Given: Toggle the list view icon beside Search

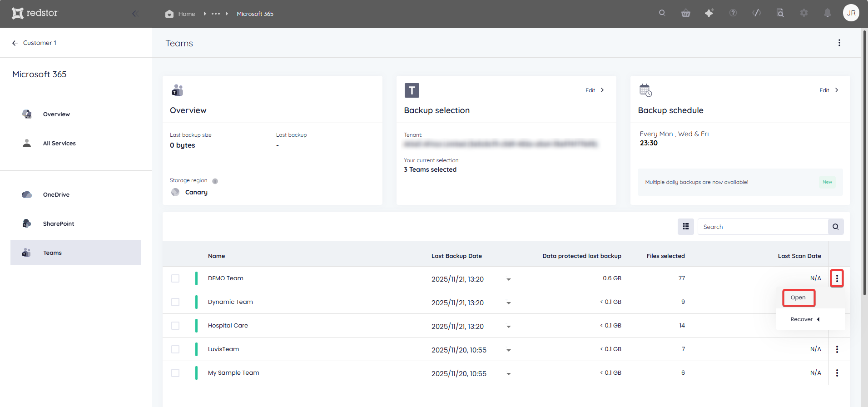Looking at the screenshot, I should [686, 227].
